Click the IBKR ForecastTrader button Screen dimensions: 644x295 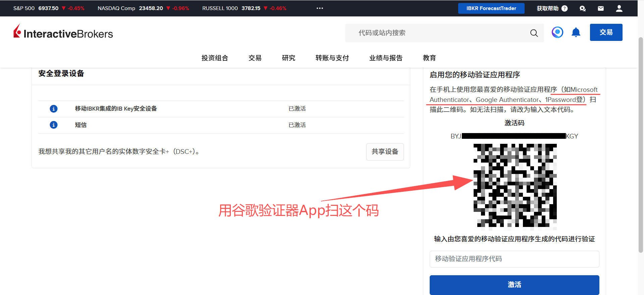[491, 8]
